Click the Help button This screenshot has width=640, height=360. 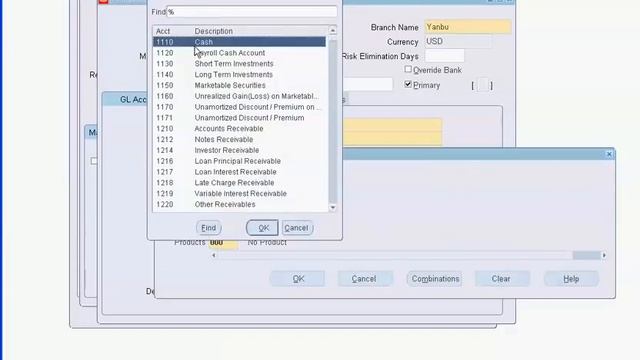pyautogui.click(x=571, y=279)
